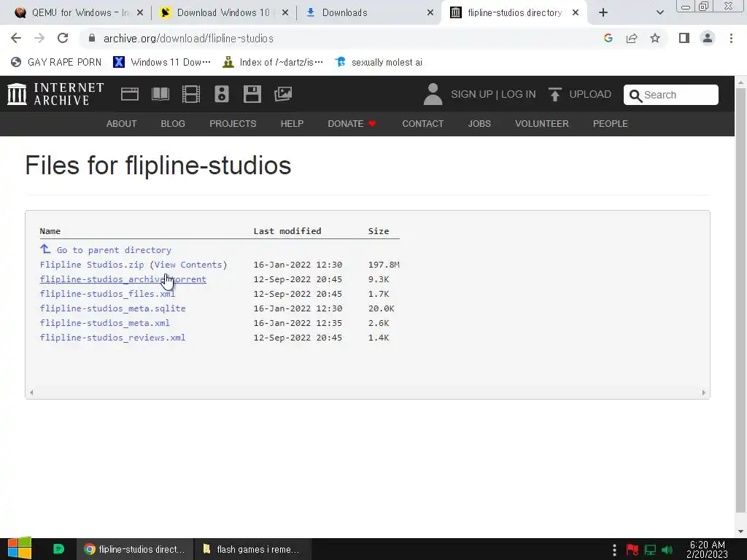This screenshot has width=747, height=560.
Task: Focus the Internet Archive search box
Action: (671, 95)
